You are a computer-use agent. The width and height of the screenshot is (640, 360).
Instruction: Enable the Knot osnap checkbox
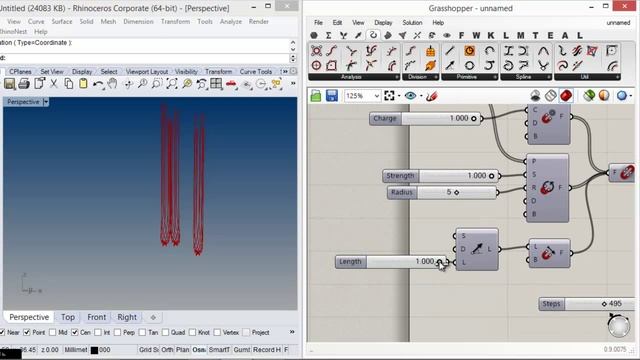pos(193,332)
